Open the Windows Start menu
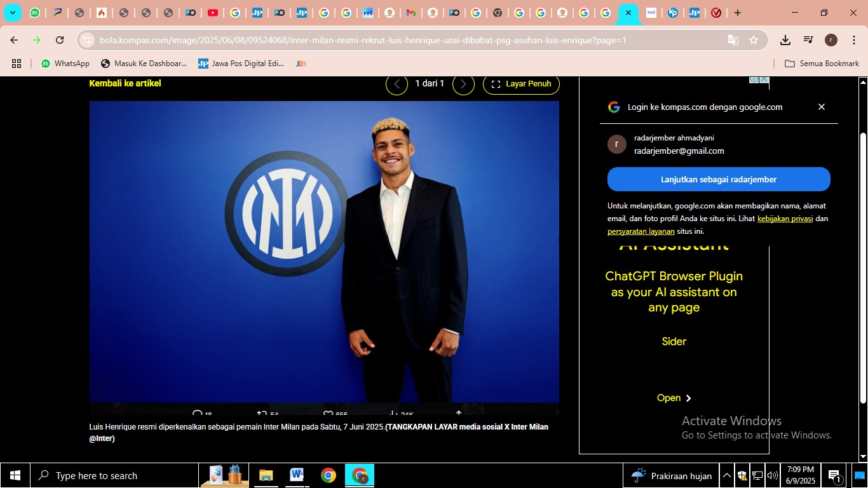 (15, 475)
